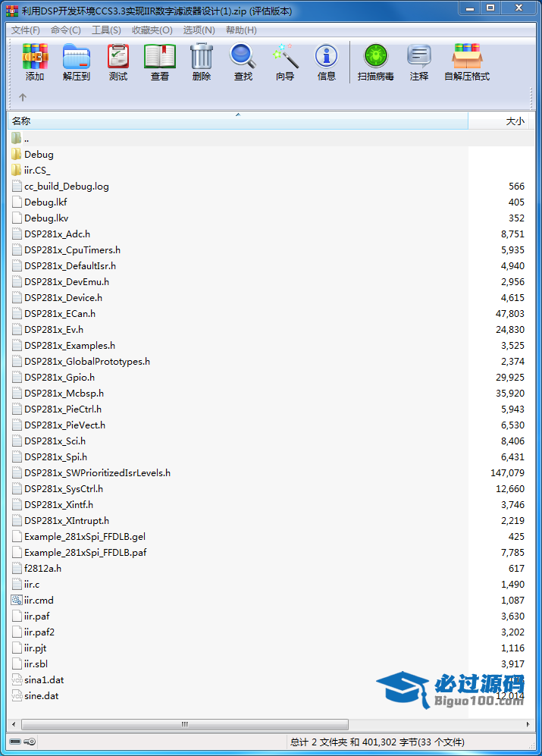Click the 解压到 (Extract to) icon
The image size is (542, 756).
point(77,57)
